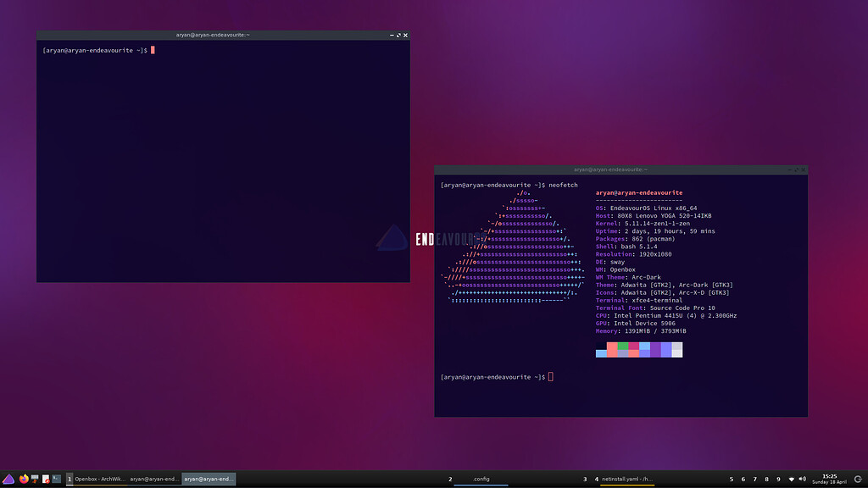The width and height of the screenshot is (868, 488).
Task: Switch to workspace 2 labeled .config
Action: [x=481, y=479]
